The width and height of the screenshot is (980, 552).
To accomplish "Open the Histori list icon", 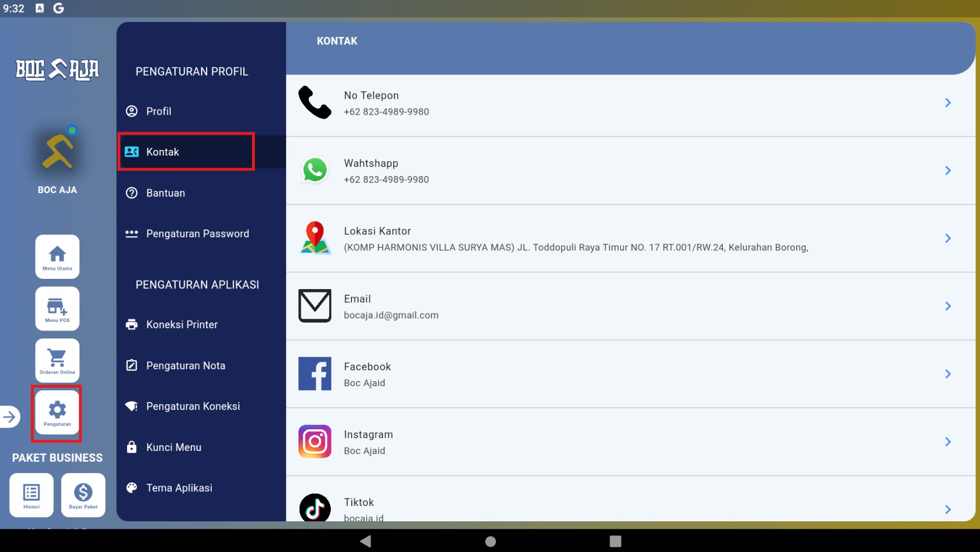I will pos(31,495).
